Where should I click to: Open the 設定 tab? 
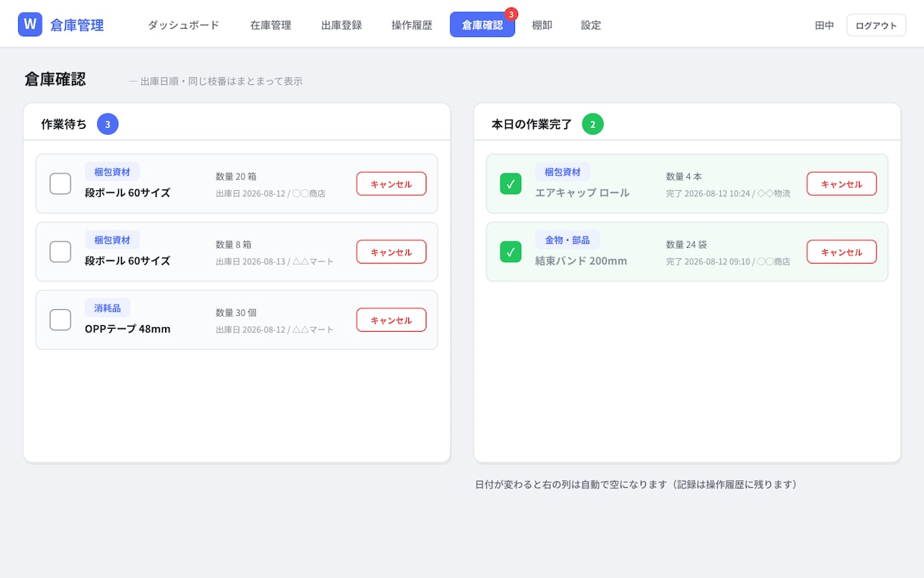591,25
